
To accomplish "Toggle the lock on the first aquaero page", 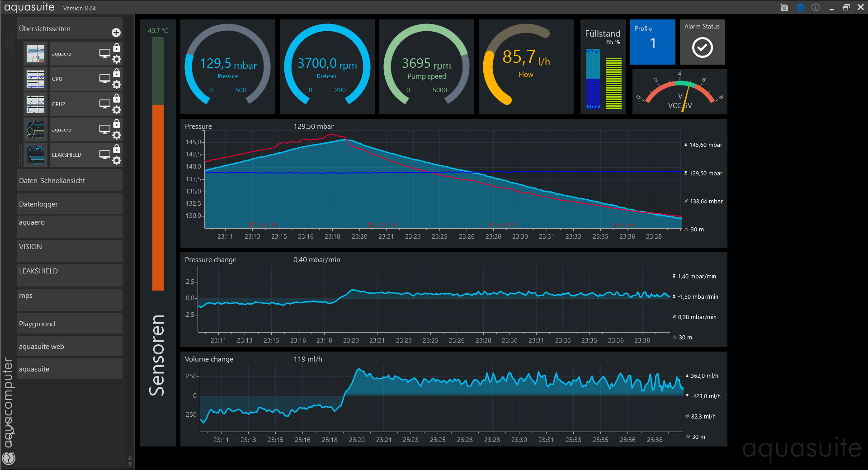I will click(117, 47).
